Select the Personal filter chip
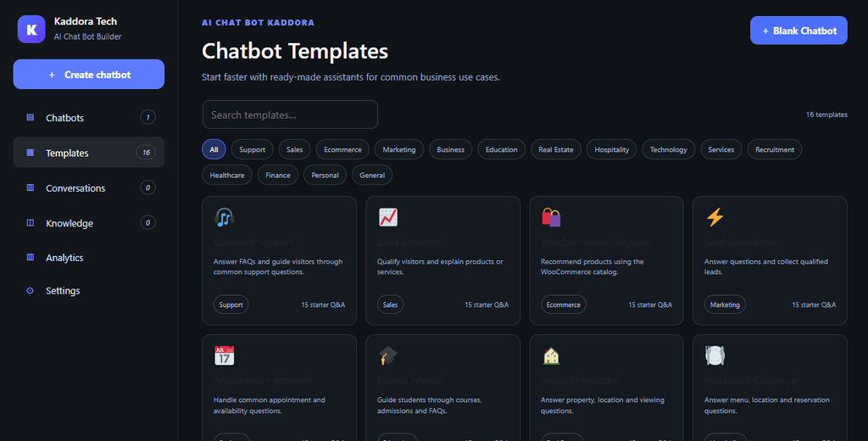This screenshot has width=868, height=441. pos(325,175)
